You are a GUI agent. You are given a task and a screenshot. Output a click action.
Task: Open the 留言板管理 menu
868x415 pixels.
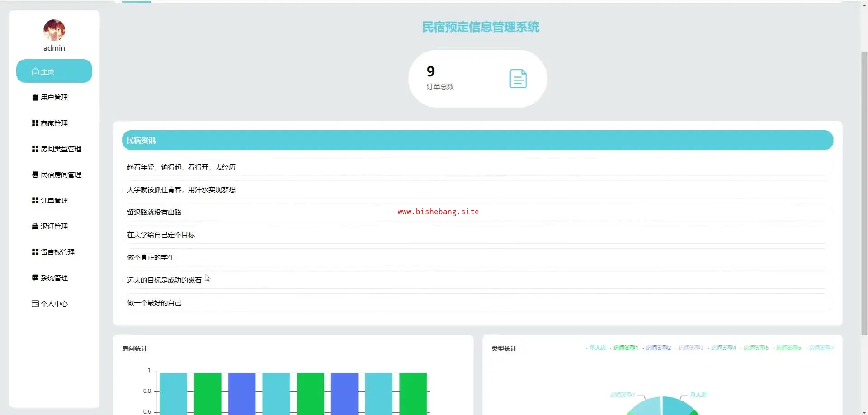(54, 252)
